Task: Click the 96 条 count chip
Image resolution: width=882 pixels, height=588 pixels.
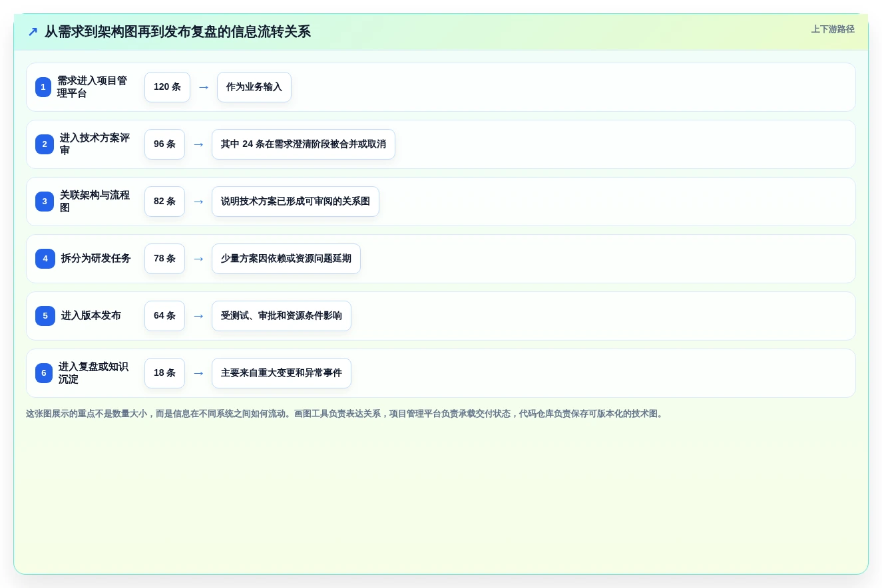Action: (164, 144)
